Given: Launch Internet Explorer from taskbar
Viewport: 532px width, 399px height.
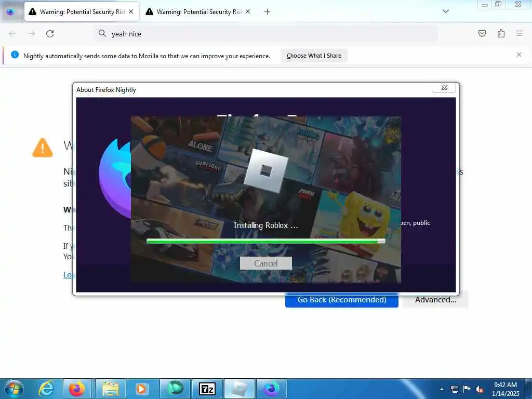Looking at the screenshot, I should click(46, 389).
